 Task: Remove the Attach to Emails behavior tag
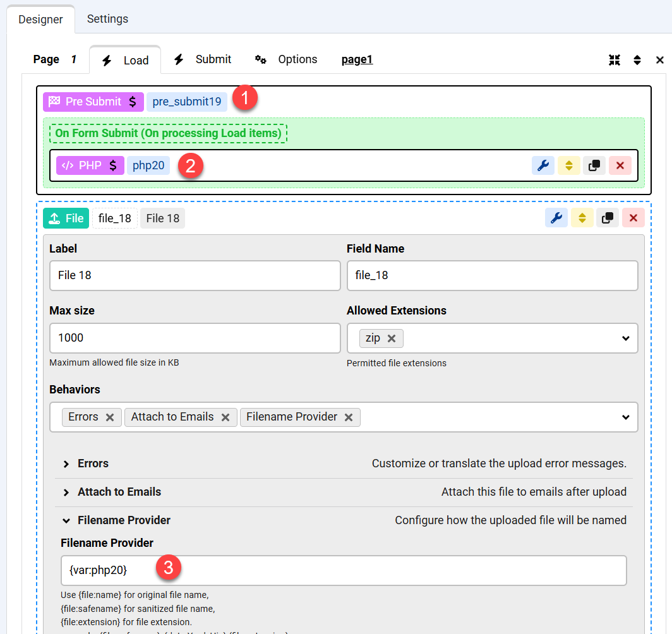[225, 417]
